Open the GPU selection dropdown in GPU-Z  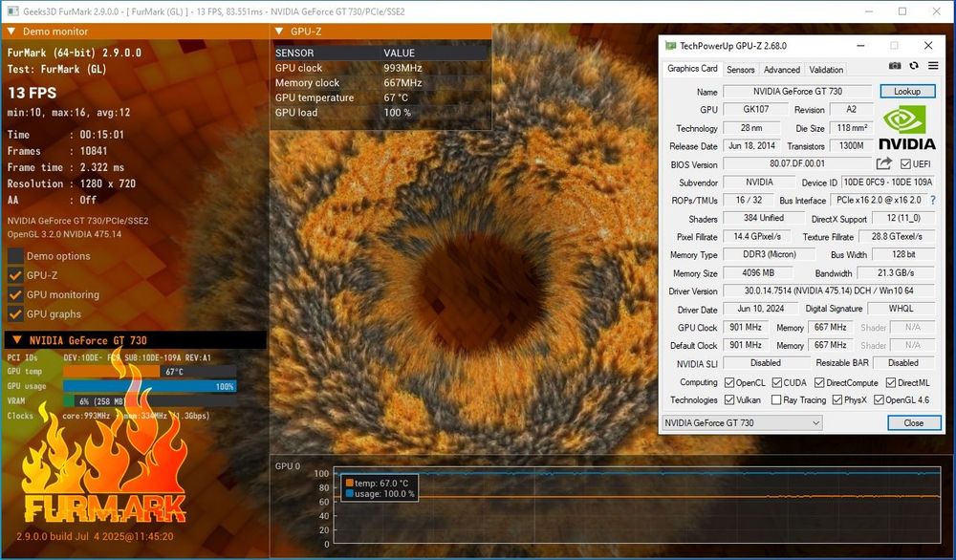pos(742,422)
